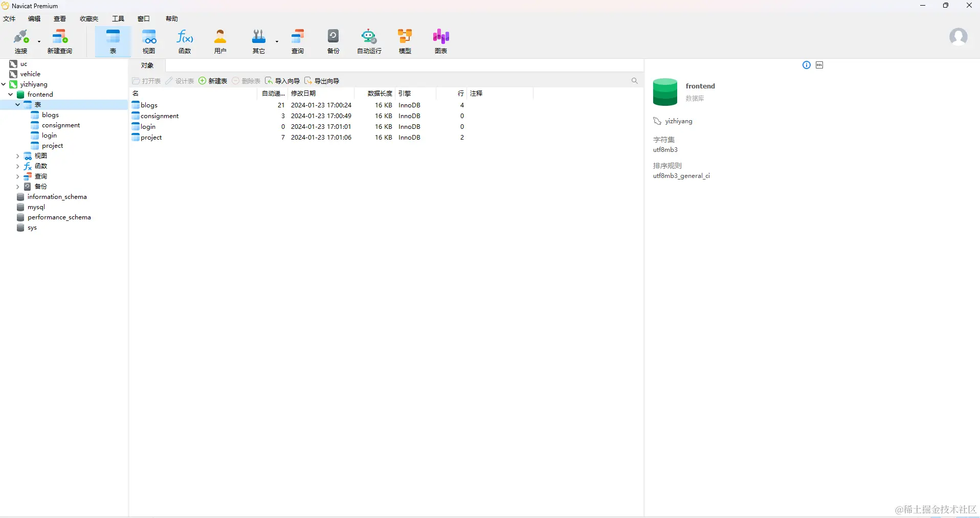Open the dropdown arrow beside 其它
This screenshot has width=980, height=518.
(277, 41)
